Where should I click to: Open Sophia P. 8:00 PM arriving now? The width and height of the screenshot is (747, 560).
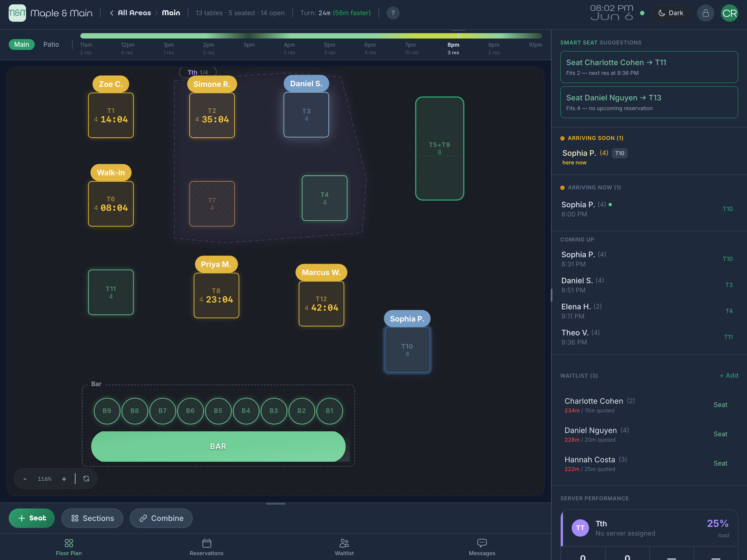[649, 209]
